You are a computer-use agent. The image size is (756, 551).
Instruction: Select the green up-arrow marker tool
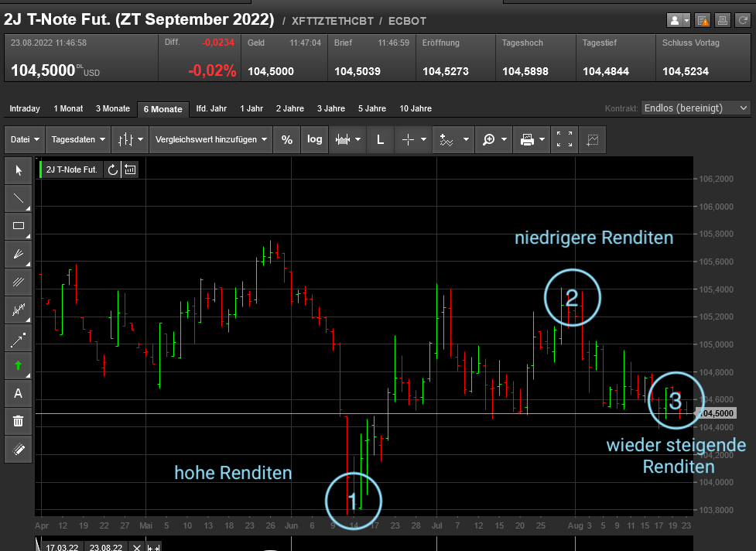click(19, 365)
